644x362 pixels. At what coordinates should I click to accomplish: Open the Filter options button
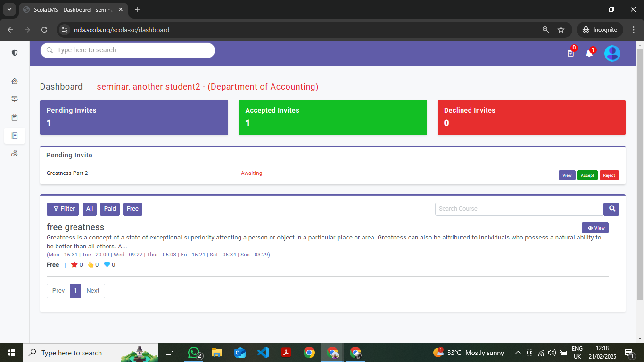click(x=63, y=209)
